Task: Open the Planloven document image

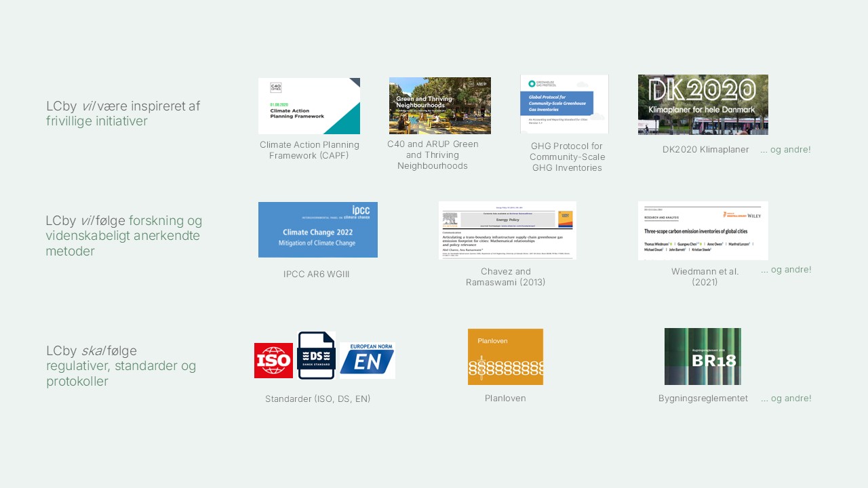Action: (505, 357)
